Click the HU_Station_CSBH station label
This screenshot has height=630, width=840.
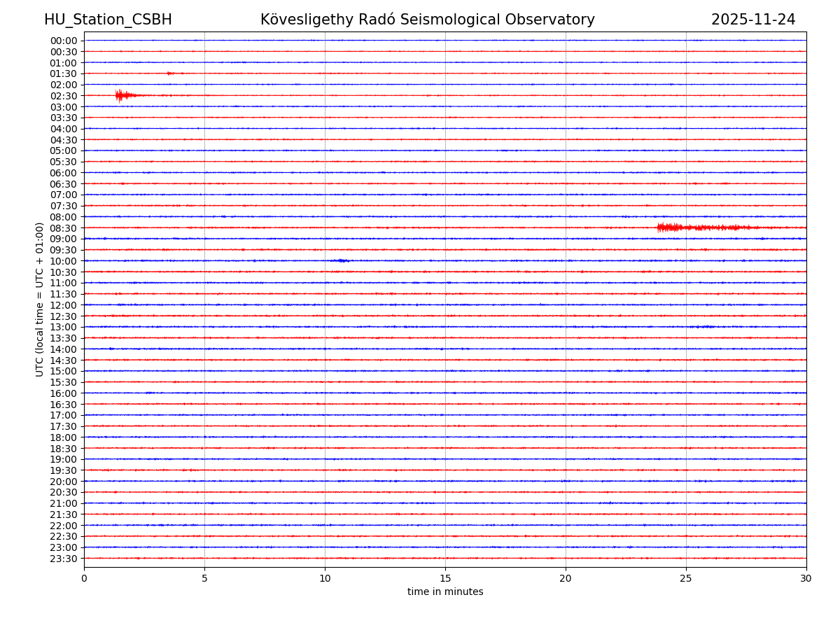click(108, 20)
